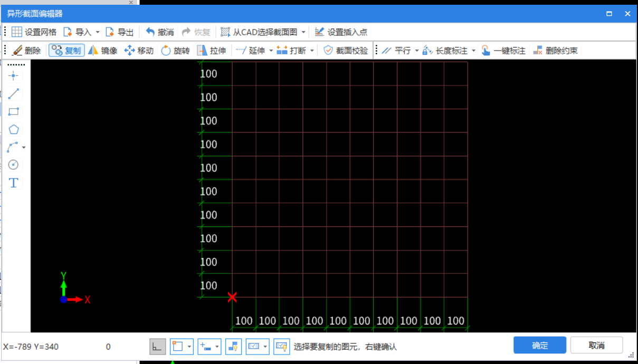Open the 平行 dropdown arrow
The height and width of the screenshot is (364, 638).
[416, 51]
